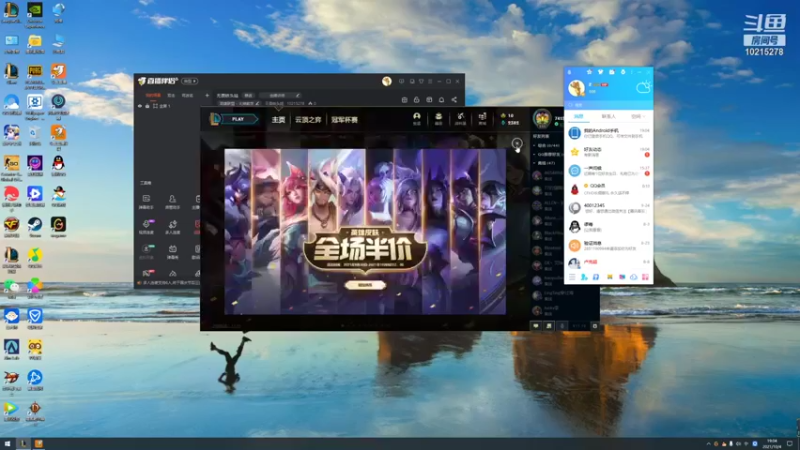800x450 pixels.
Task: Open the missions icon below the League friends list
Action: [x=549, y=326]
